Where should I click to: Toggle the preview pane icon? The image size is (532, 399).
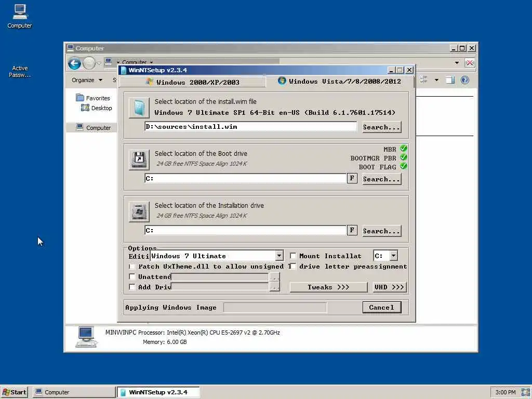click(x=450, y=80)
